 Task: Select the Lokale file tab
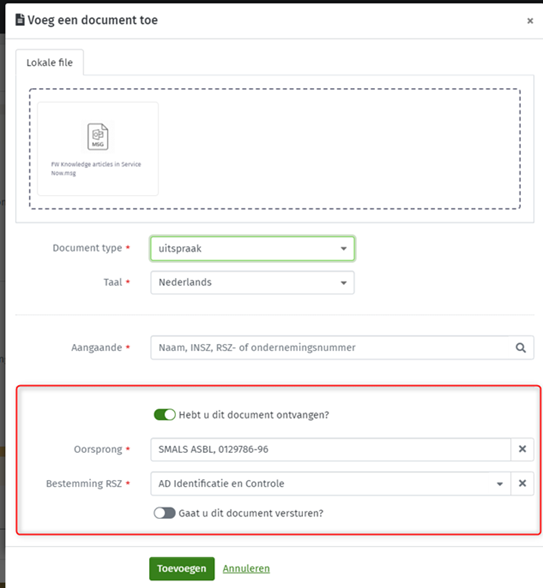50,63
